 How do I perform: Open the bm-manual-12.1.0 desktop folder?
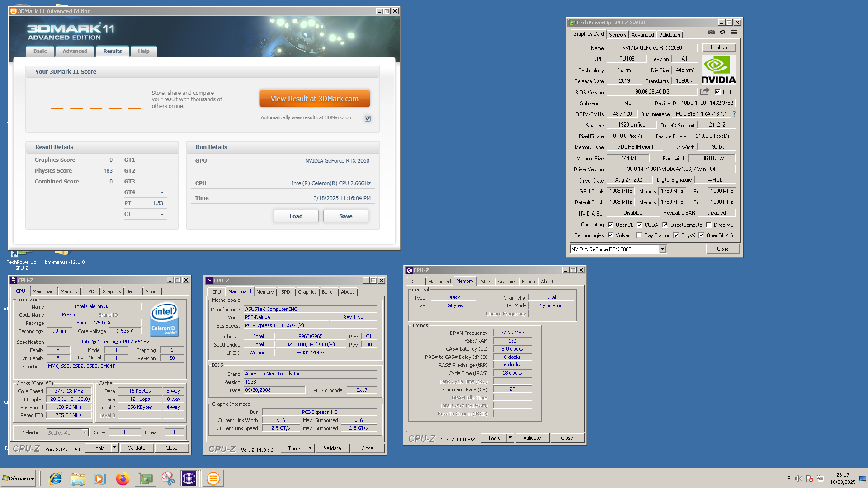[65, 258]
